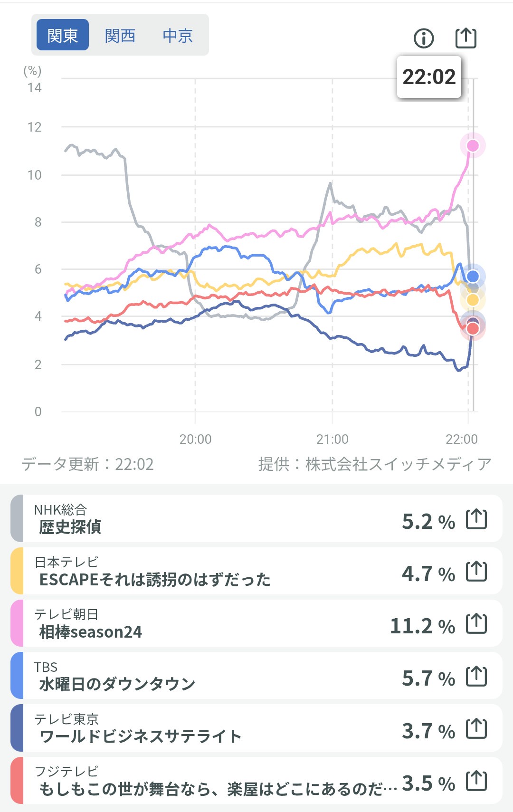Tap the share icon above the chart
This screenshot has width=513, height=812.
coord(465,38)
